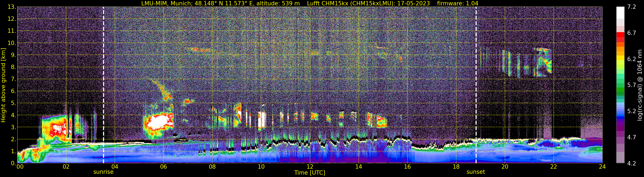The height and width of the screenshot is (177, 644).
Task: Click the time axis tick '20'
Action: pos(505,167)
